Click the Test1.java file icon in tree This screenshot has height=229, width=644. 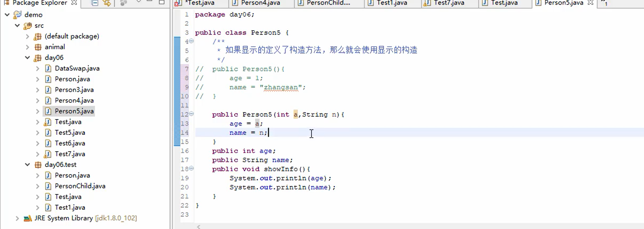[48, 207]
